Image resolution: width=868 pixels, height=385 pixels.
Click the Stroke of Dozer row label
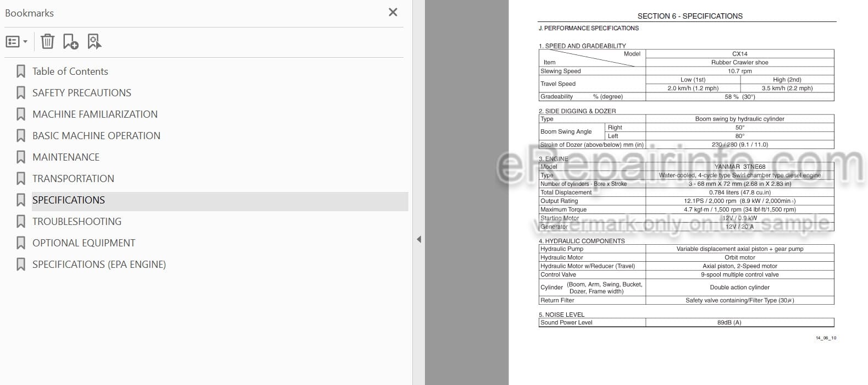coord(592,145)
